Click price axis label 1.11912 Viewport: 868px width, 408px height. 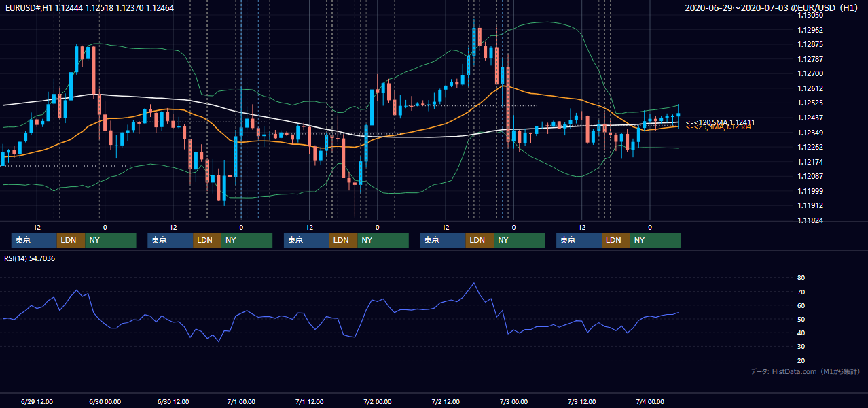click(810, 205)
